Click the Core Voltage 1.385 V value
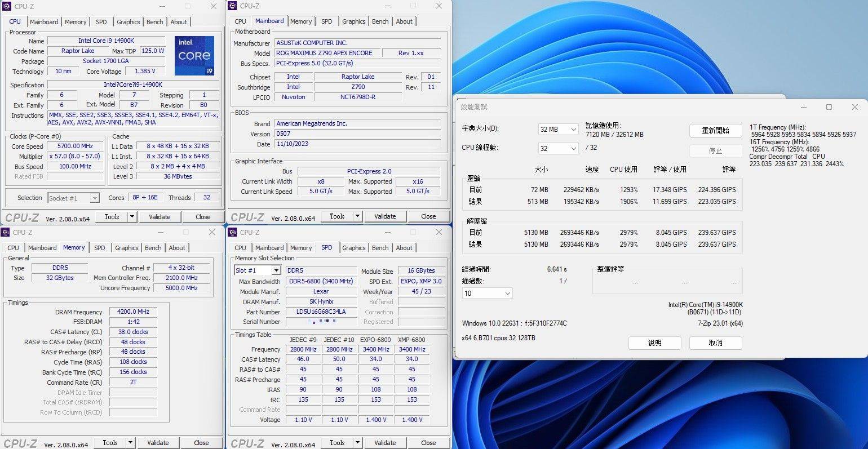Image resolution: width=868 pixels, height=449 pixels. point(145,72)
